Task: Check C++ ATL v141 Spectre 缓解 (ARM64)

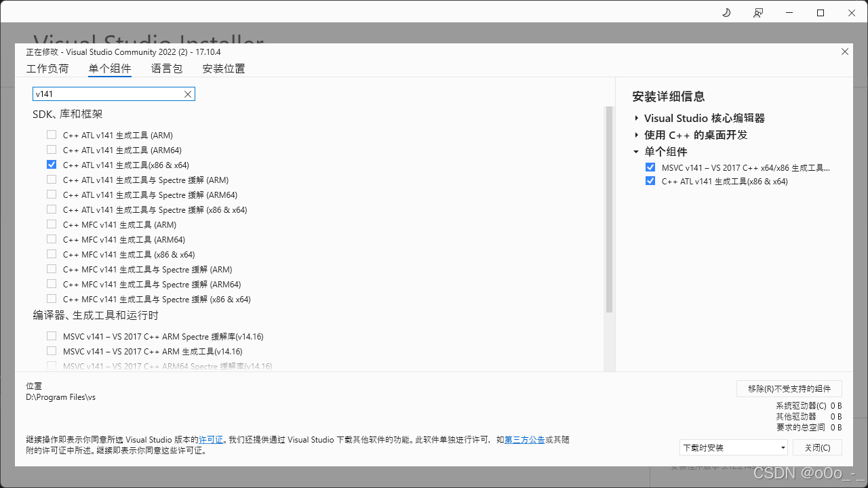Action: [52, 195]
